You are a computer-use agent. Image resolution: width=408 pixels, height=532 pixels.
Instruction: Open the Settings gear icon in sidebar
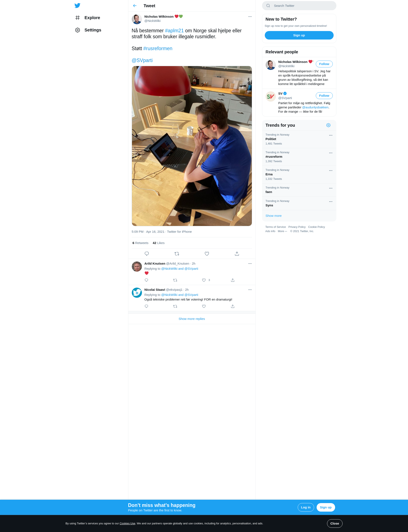click(x=78, y=30)
